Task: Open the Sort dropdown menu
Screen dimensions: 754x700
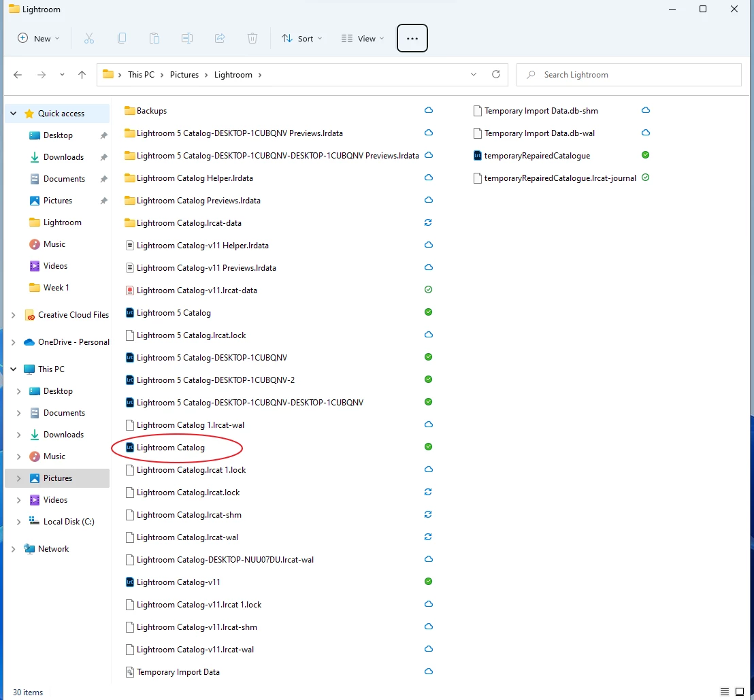Action: [301, 39]
